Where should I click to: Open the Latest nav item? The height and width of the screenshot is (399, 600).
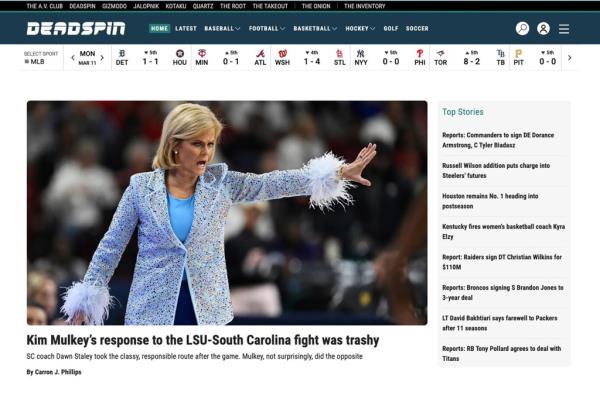coord(186,28)
